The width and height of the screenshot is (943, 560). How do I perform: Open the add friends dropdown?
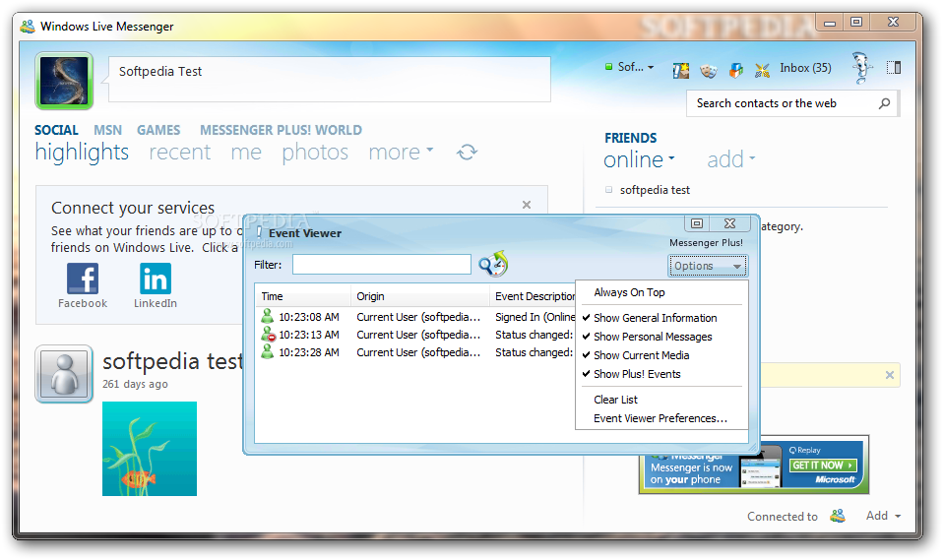click(x=730, y=160)
